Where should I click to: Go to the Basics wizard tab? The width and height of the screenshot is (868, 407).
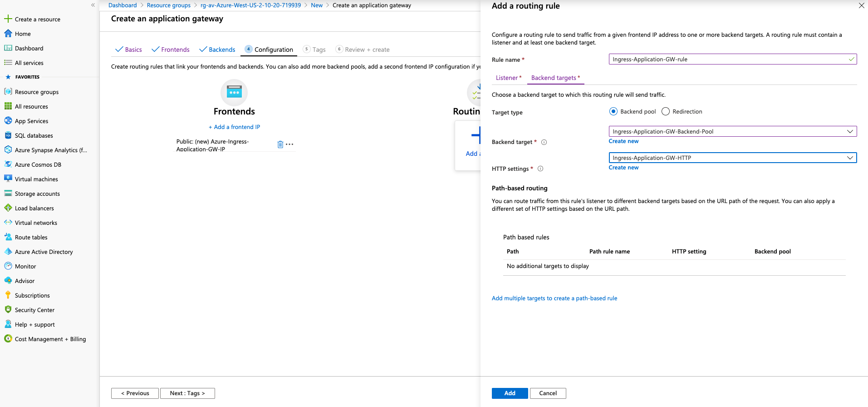click(x=128, y=50)
